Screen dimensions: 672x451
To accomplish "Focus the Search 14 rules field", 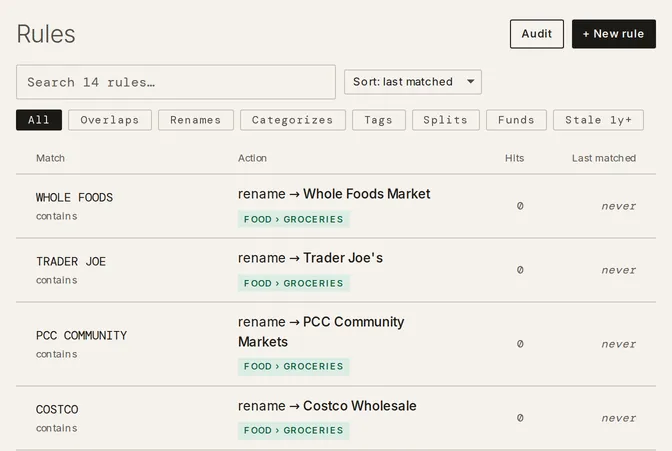I will [176, 82].
